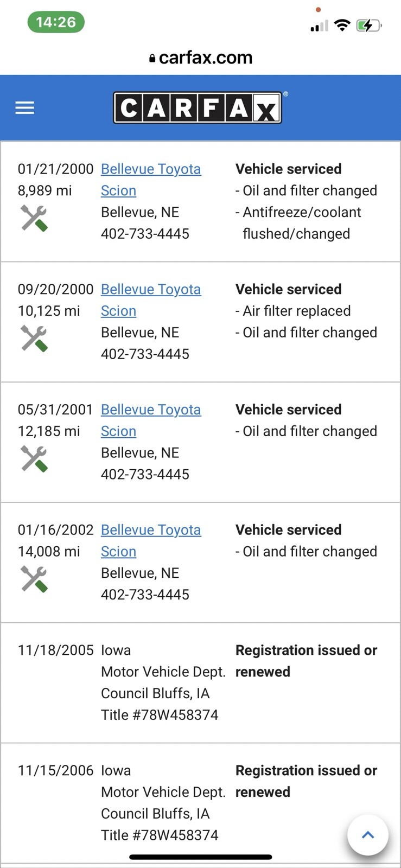This screenshot has width=401, height=868.
Task: Open Bellevue Toyota Scion link dated 01/16/2002
Action: (151, 531)
